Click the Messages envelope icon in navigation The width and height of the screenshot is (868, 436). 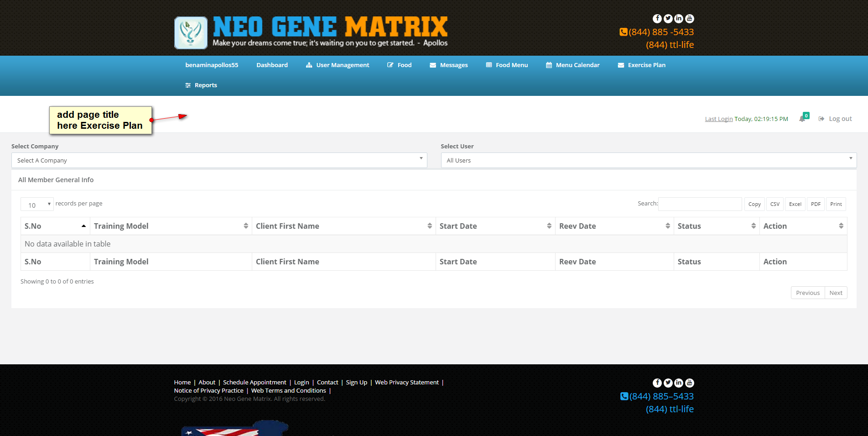click(x=433, y=65)
